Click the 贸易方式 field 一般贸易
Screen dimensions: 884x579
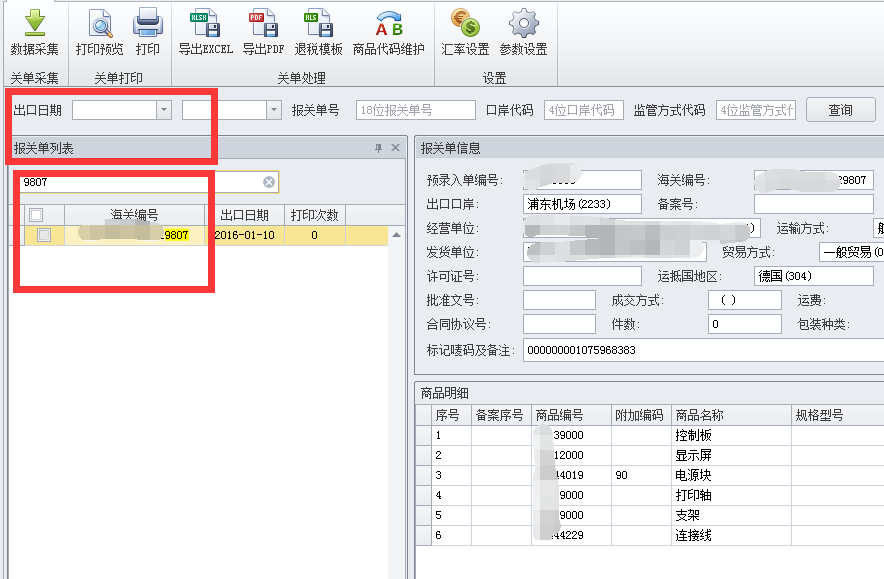(x=851, y=252)
